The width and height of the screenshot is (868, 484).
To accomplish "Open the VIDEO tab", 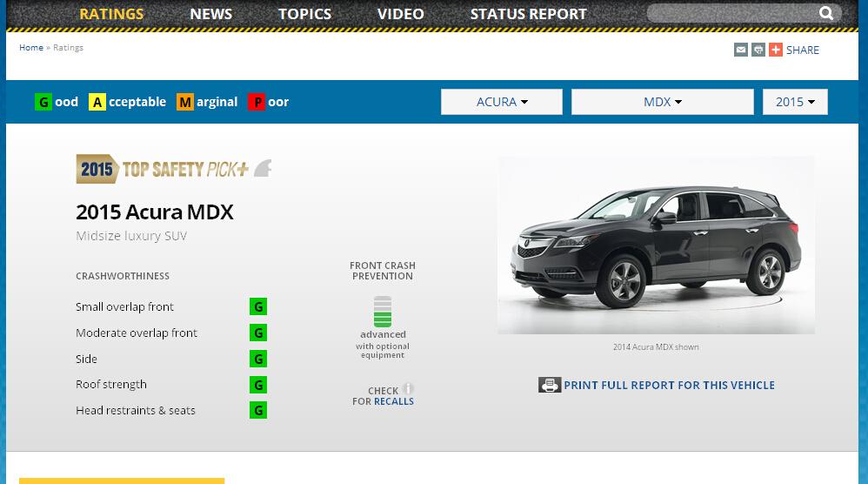I will [401, 14].
